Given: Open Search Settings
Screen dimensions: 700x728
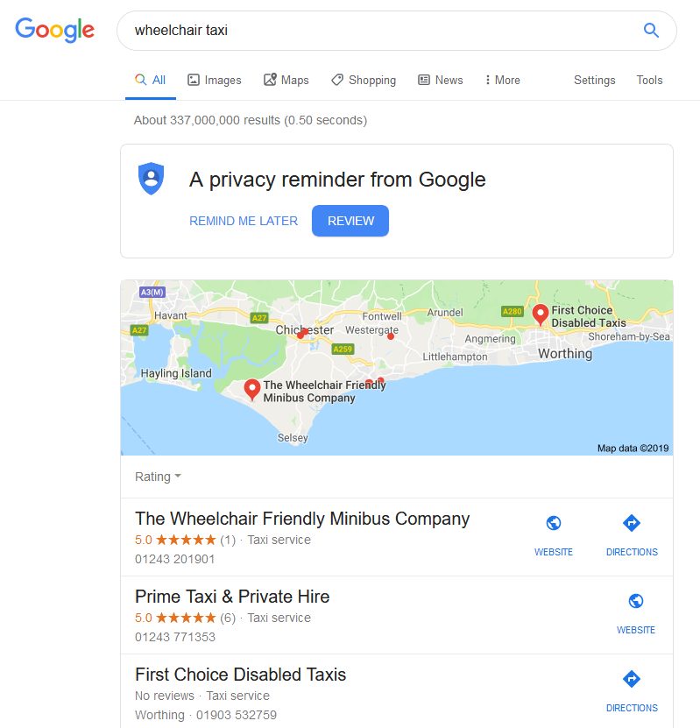Looking at the screenshot, I should (594, 80).
